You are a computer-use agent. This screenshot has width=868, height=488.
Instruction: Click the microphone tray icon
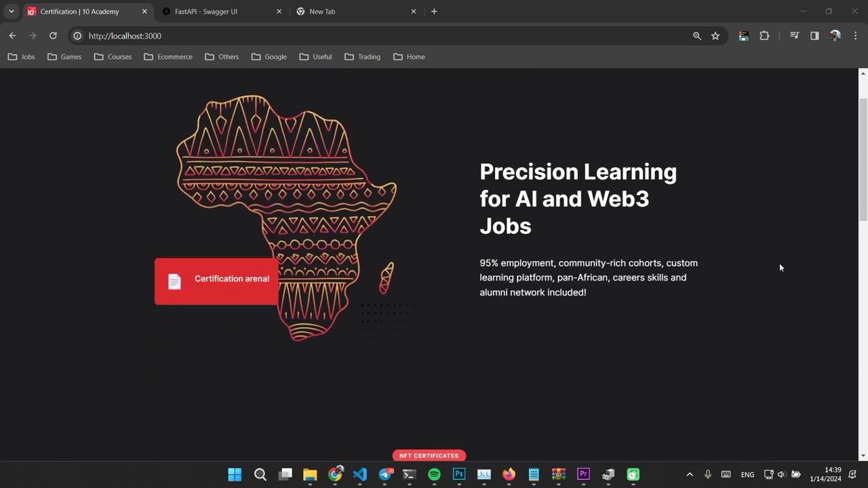[x=708, y=474]
